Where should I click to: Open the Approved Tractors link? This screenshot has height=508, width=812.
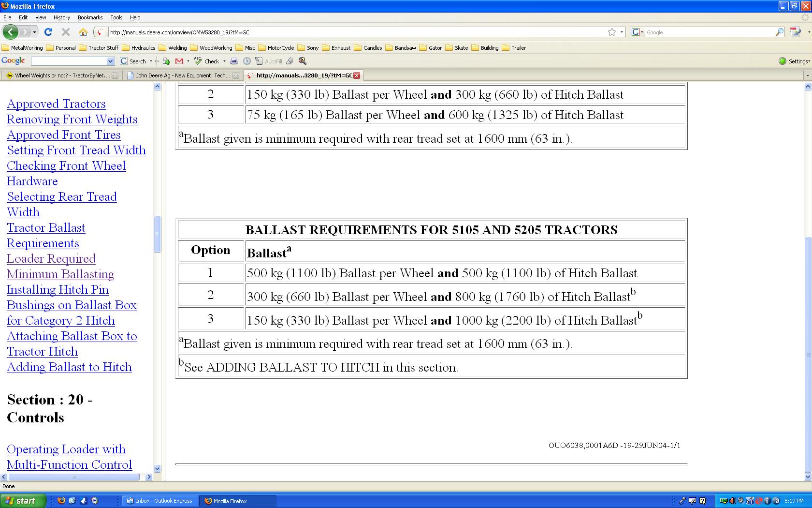coord(56,104)
